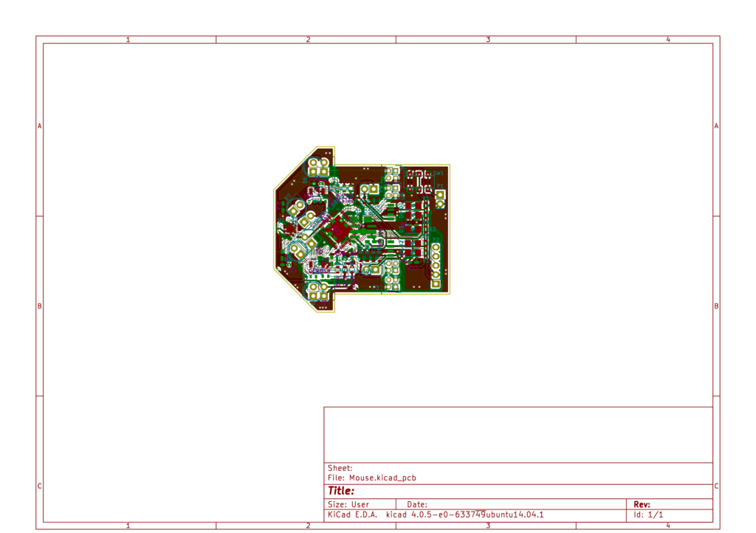Select the "D7" diode label on the board
756x533 pixels.
[287, 197]
